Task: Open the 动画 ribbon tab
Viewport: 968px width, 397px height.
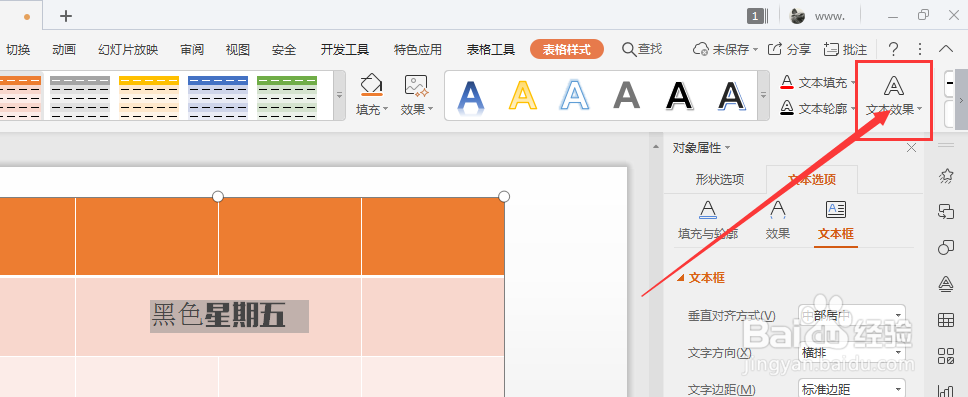Action: tap(64, 49)
